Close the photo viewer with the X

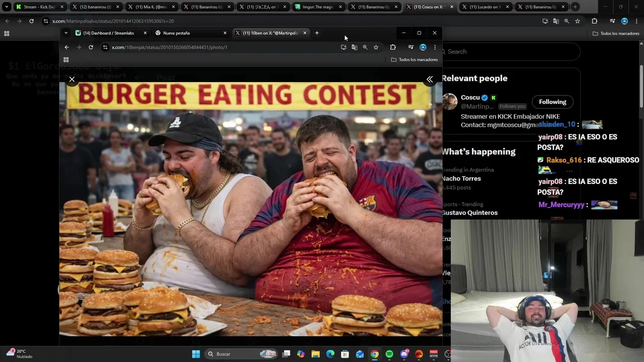tap(72, 79)
